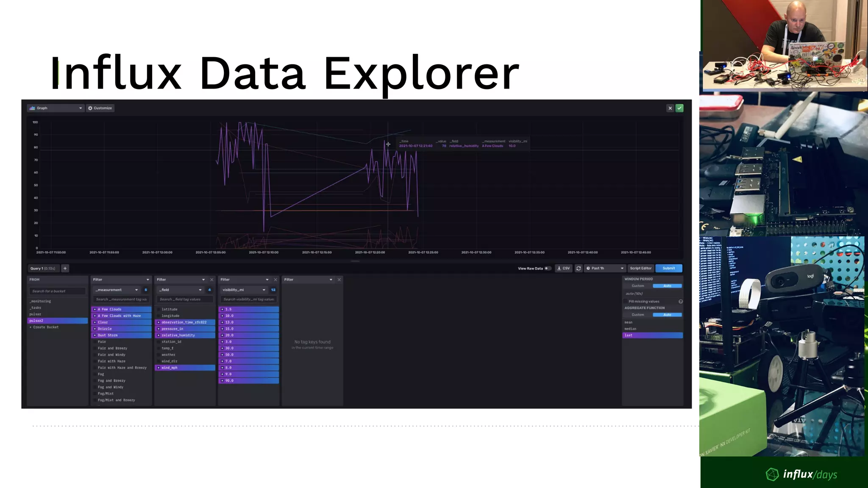Remove the visibility_mi filter with its X
Screen dimensions: 868x488
point(275,280)
